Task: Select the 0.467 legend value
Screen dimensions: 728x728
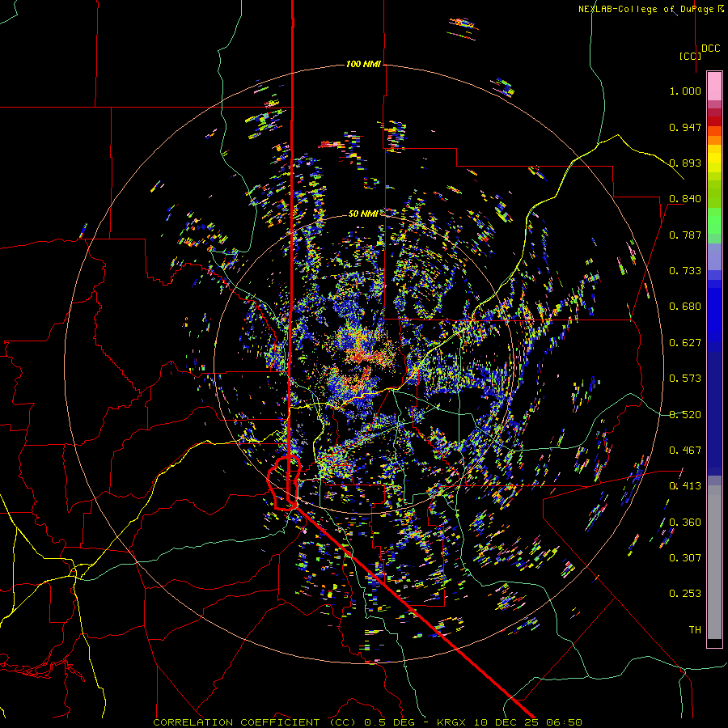Action: tap(685, 451)
